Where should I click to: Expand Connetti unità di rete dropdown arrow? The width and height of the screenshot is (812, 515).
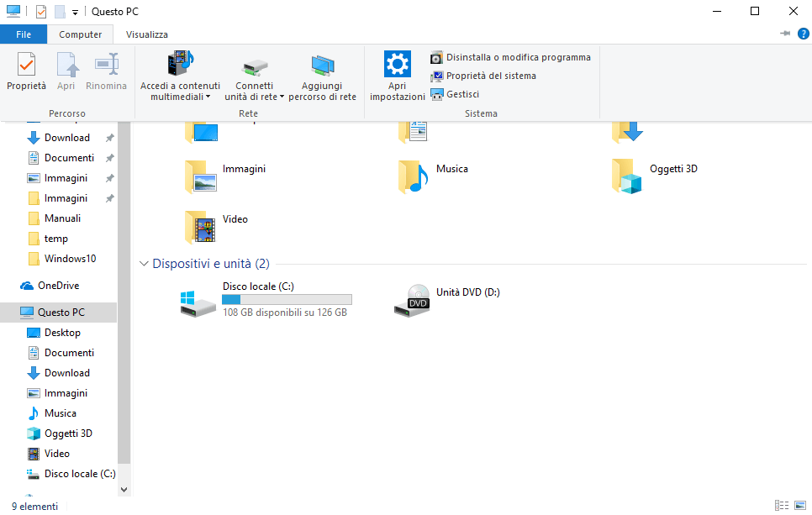pos(282,97)
